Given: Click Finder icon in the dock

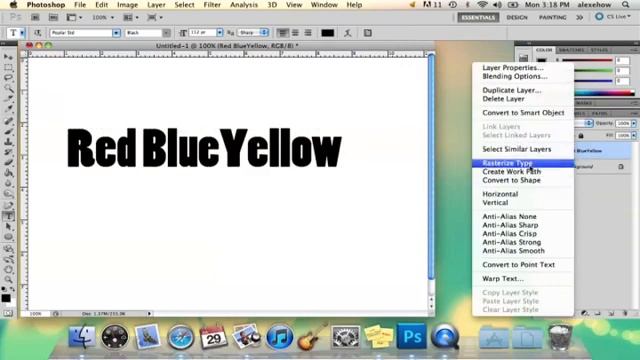Looking at the screenshot, I should [82, 337].
